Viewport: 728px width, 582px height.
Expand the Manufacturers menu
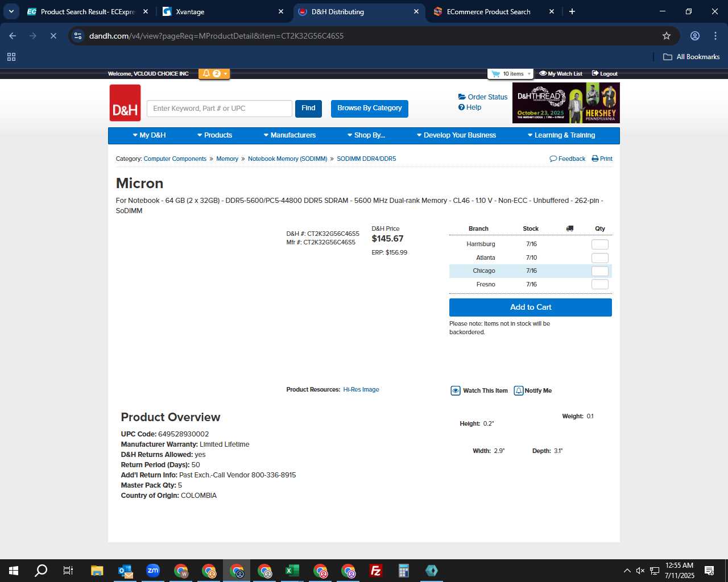pos(289,135)
